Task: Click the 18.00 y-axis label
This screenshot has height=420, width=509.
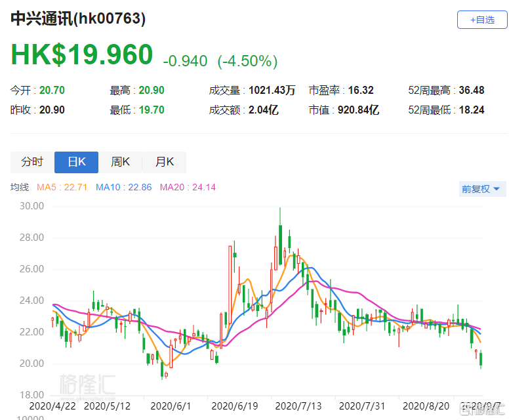Action: pos(31,395)
